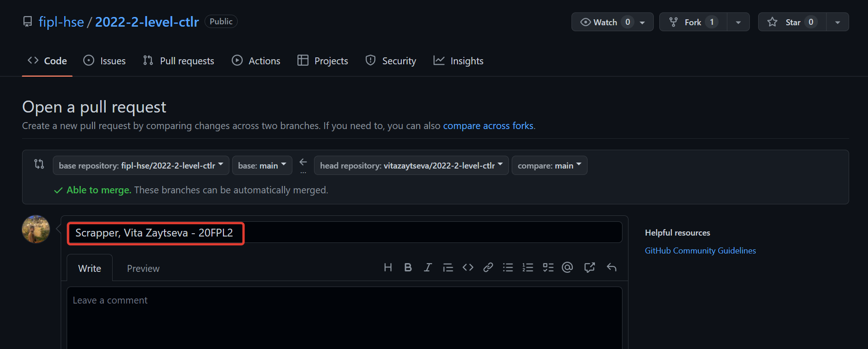The width and height of the screenshot is (868, 349).
Task: Insert a numbered list
Action: 528,267
